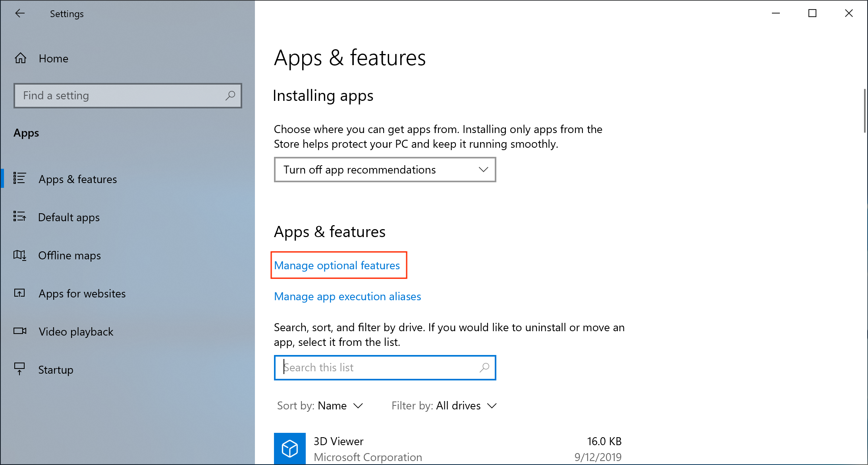Go to Video playback settings

[x=76, y=332]
